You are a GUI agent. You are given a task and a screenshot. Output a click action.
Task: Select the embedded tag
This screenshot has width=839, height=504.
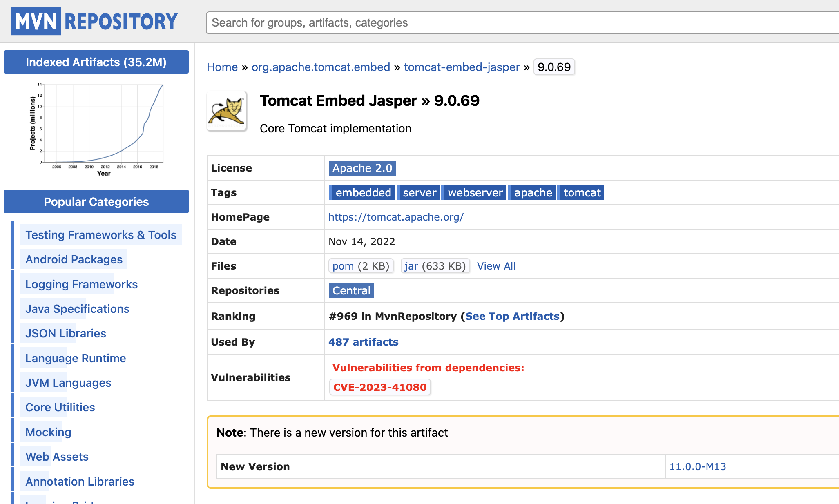click(363, 192)
